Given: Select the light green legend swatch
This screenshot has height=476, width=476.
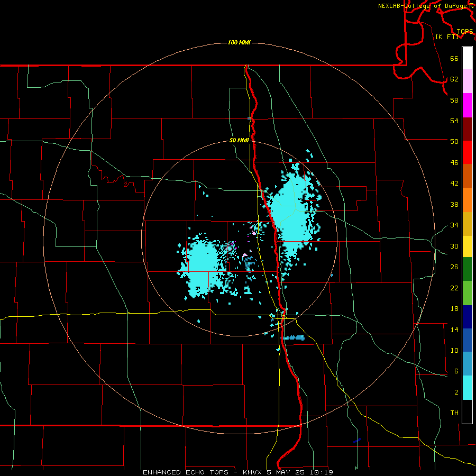Looking at the screenshot, I should pyautogui.click(x=467, y=293).
